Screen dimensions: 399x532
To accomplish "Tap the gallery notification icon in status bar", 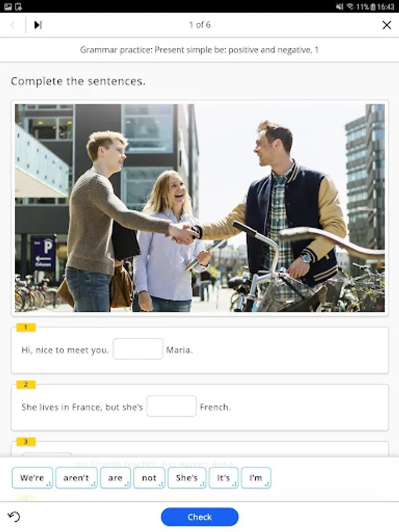I will (8, 7).
